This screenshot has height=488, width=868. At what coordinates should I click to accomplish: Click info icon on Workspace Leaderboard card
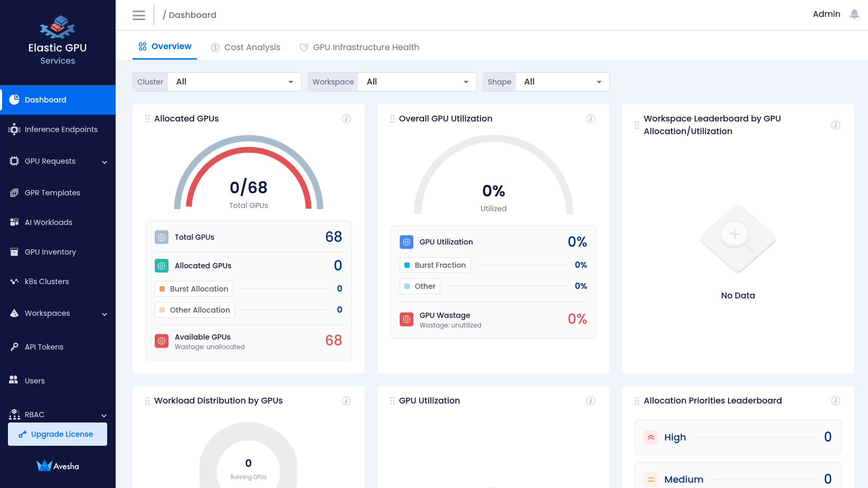[x=835, y=125]
